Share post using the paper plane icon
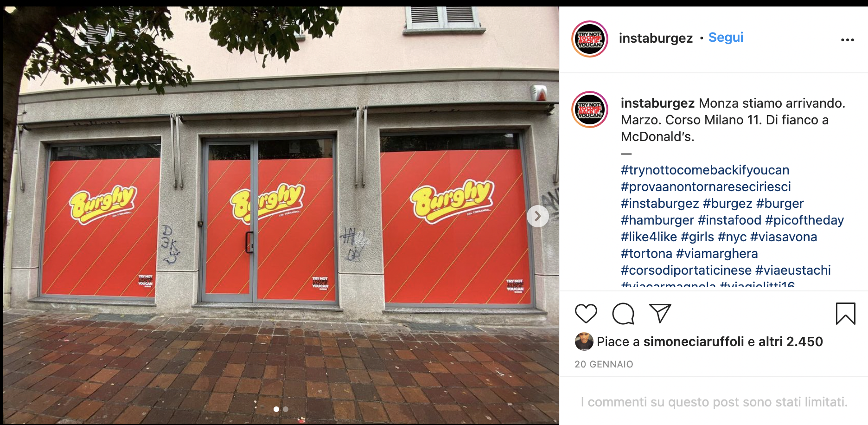Screen dimensions: 868x425 click(x=660, y=314)
